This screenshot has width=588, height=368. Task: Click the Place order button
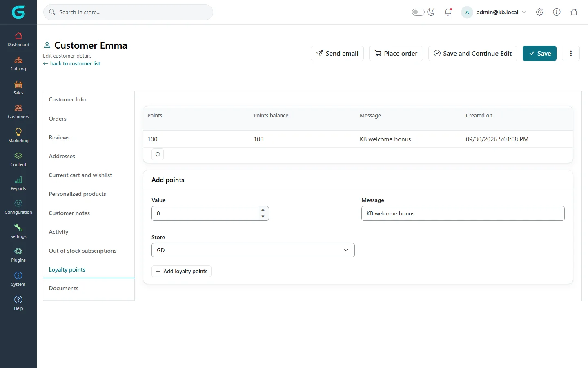coord(396,53)
